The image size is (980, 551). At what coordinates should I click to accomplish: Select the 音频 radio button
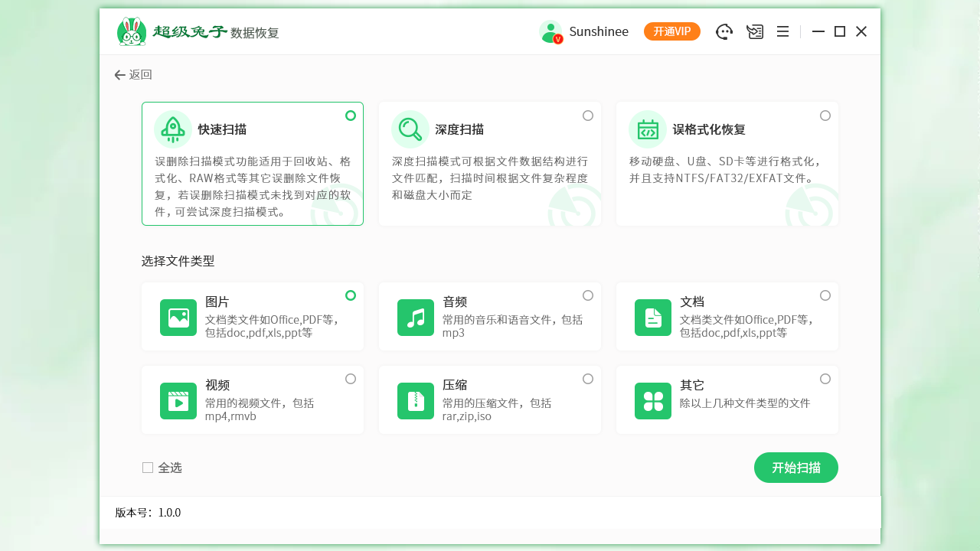588,295
